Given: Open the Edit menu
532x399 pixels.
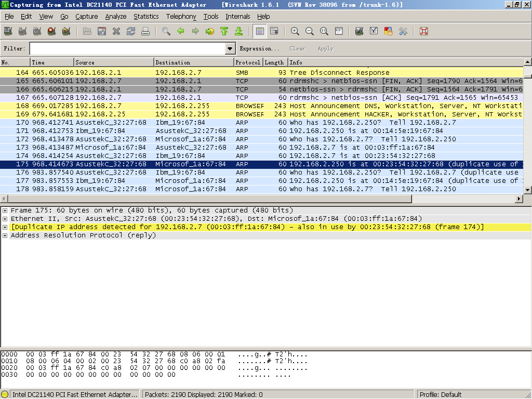Looking at the screenshot, I should (x=26, y=16).
